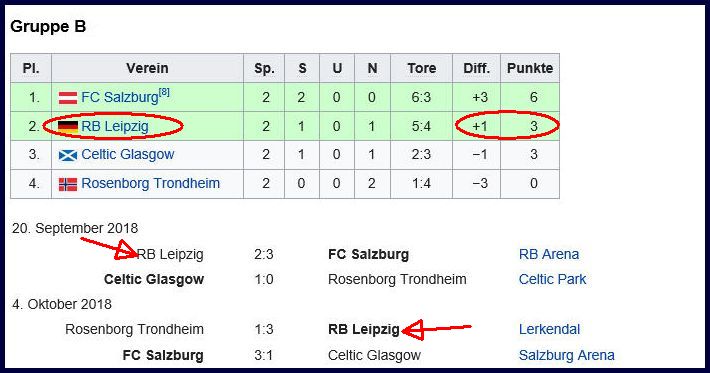Click the Tore column header
Image resolution: width=710 pixels, height=373 pixels.
click(421, 68)
